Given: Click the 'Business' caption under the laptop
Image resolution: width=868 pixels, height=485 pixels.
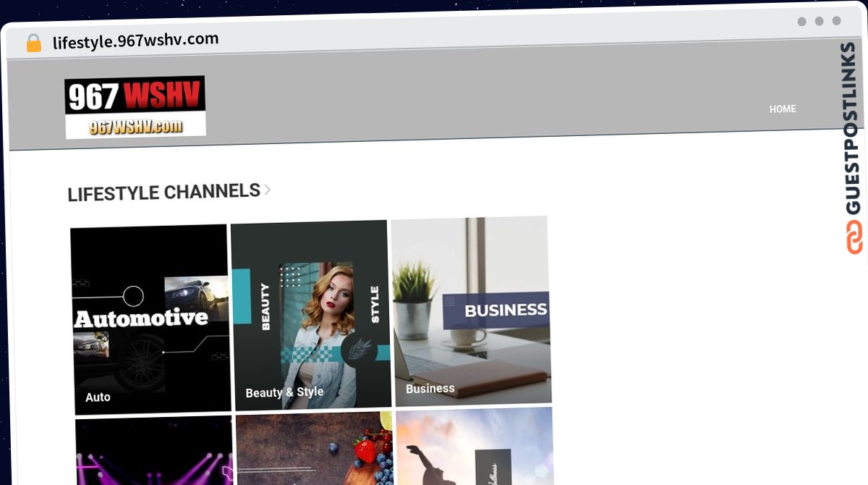Looking at the screenshot, I should [x=430, y=389].
